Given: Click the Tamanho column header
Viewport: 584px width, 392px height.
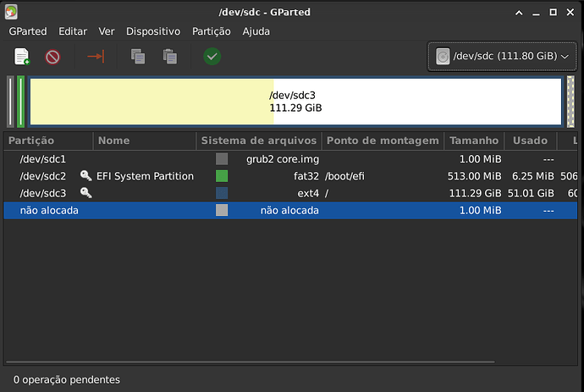Looking at the screenshot, I should coord(473,141).
